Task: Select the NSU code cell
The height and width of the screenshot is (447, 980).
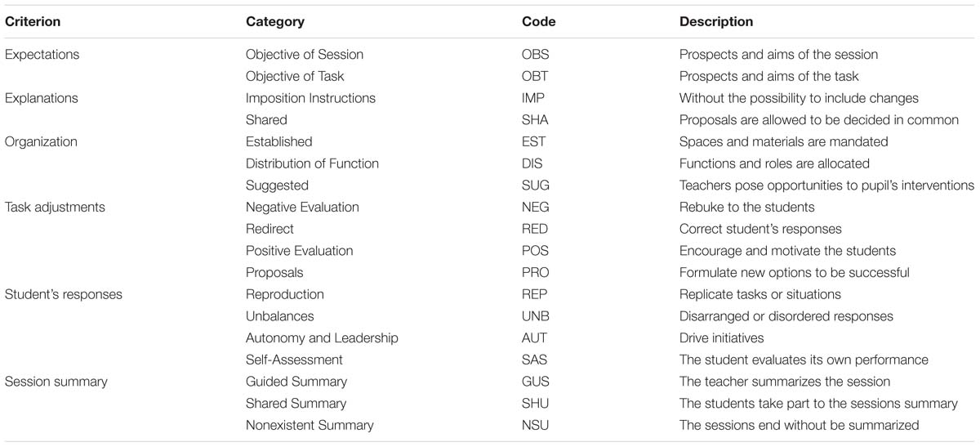Action: pos(536,425)
